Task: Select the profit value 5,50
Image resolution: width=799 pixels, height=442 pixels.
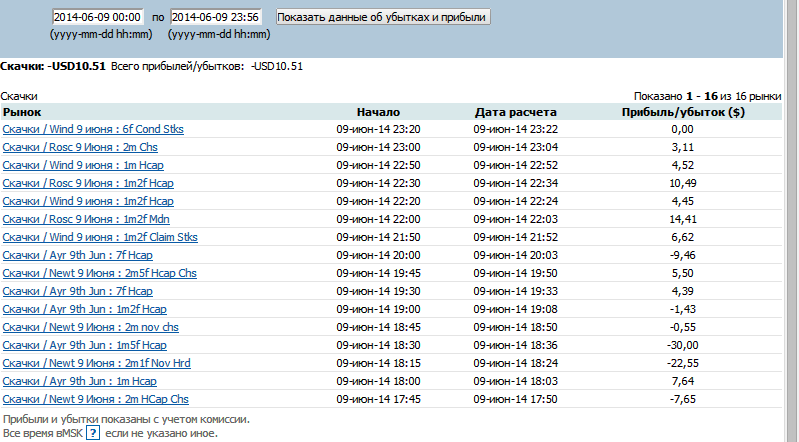Action: [x=683, y=273]
